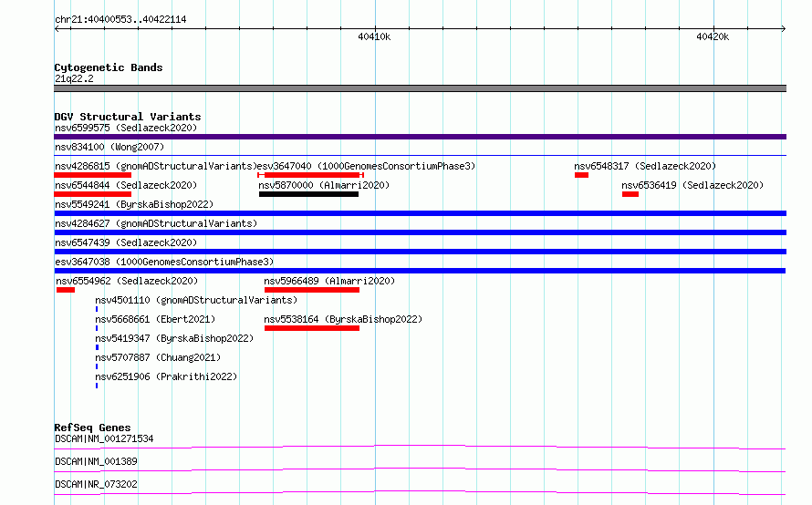The width and height of the screenshot is (812, 505).
Task: Click the blue tick under nsv6251906
Action: (x=97, y=386)
